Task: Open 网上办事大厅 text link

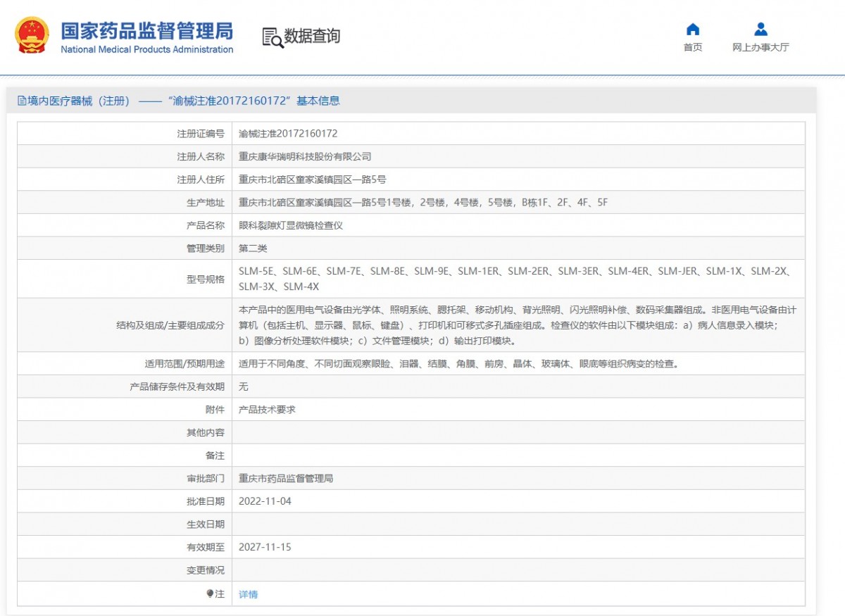Action: (760, 47)
